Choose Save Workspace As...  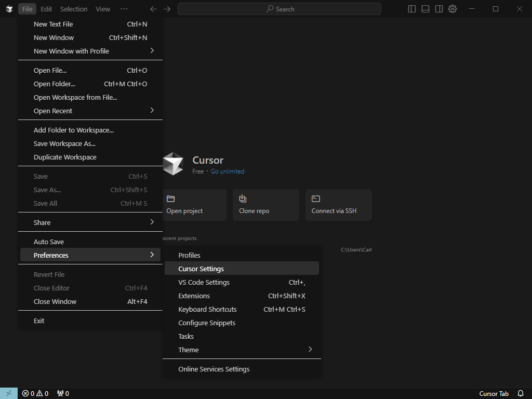[x=90, y=144]
